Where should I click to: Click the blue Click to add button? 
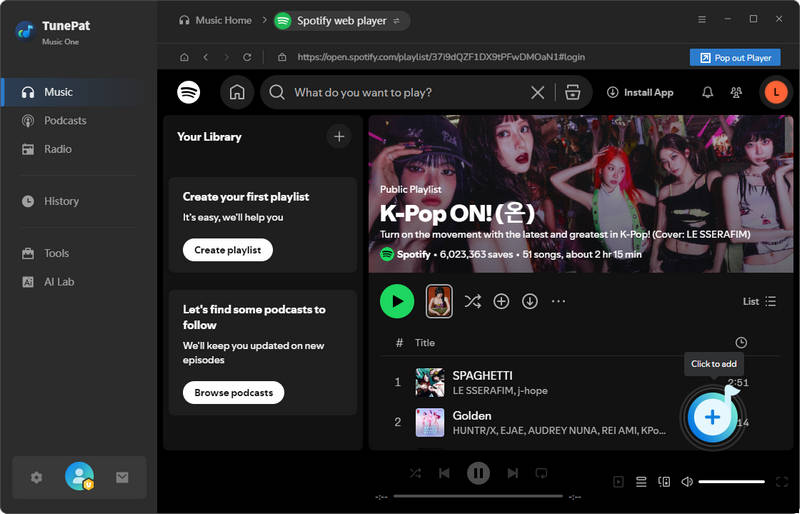pos(712,418)
